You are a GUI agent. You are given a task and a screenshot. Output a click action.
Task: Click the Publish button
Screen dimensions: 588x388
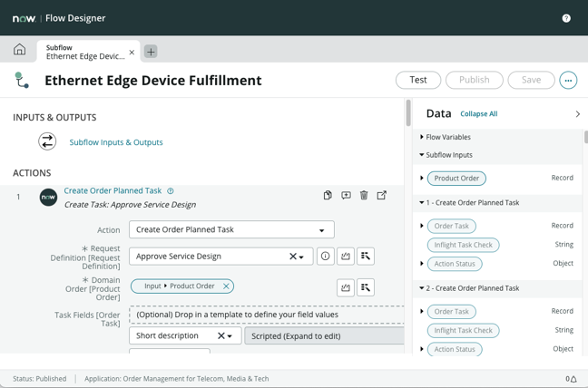click(x=475, y=80)
